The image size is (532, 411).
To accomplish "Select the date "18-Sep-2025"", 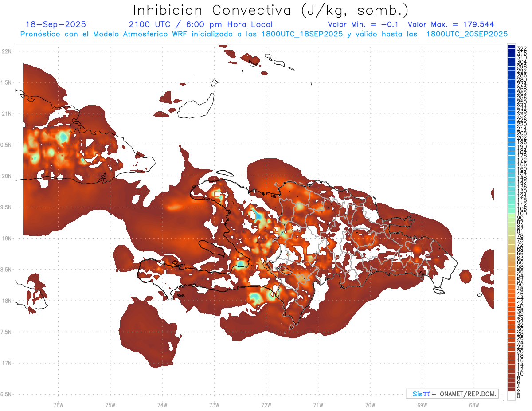I will (56, 24).
